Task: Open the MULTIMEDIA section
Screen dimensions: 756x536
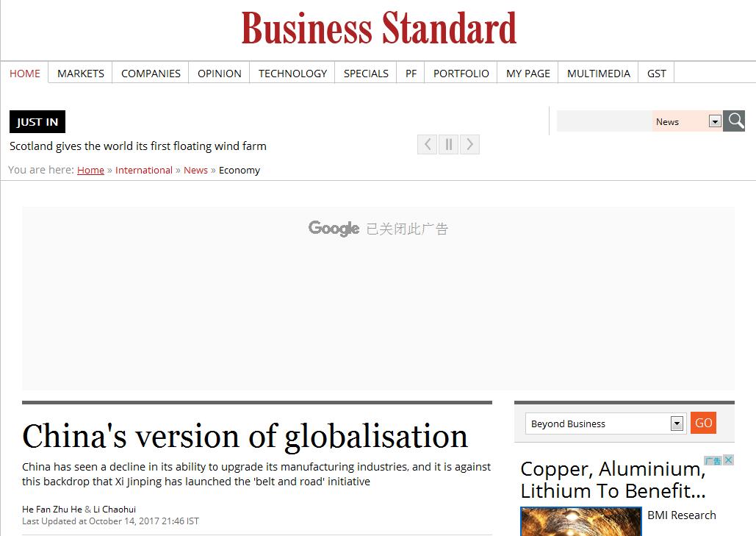Action: 598,74
